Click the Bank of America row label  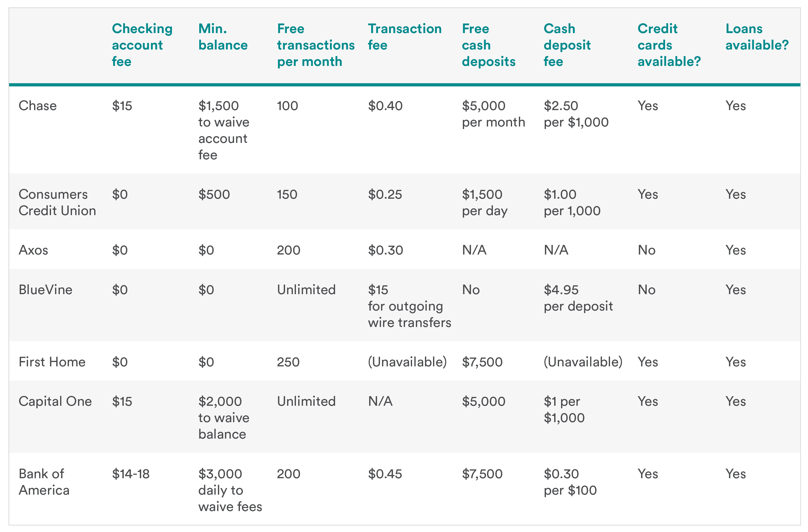(x=44, y=482)
